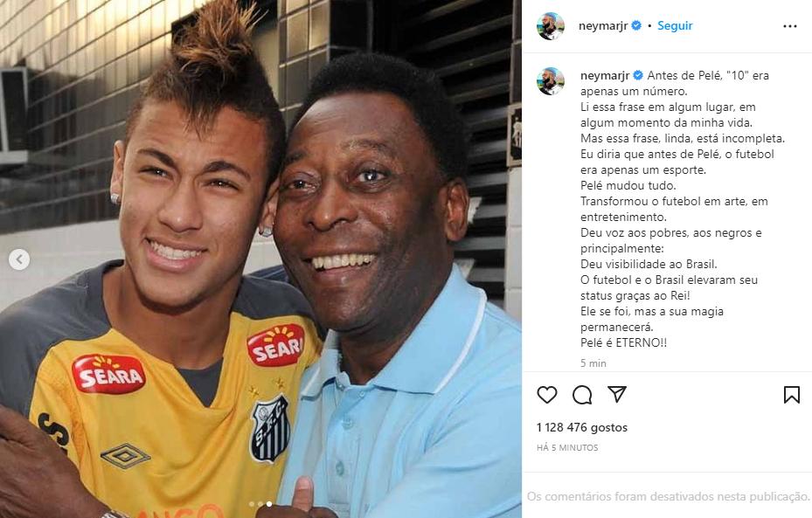Like the post with the heart icon
Viewport: 812px width, 518px height.
point(547,395)
